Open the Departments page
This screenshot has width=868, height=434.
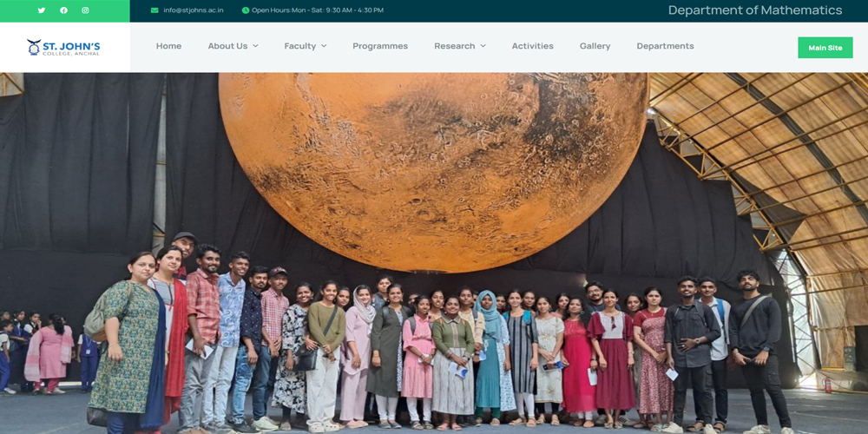[666, 46]
